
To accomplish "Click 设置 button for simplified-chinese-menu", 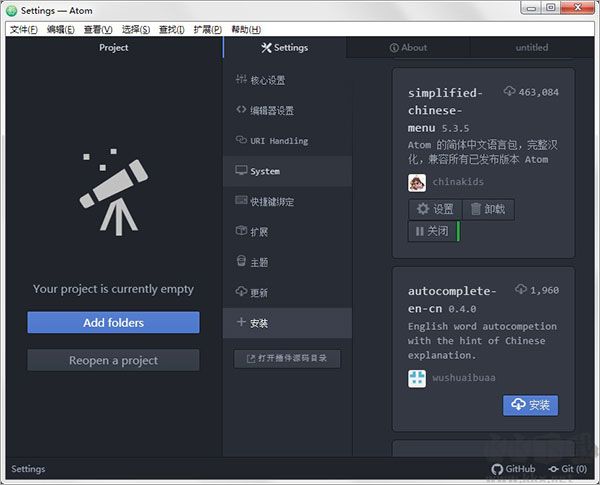I will [x=435, y=209].
